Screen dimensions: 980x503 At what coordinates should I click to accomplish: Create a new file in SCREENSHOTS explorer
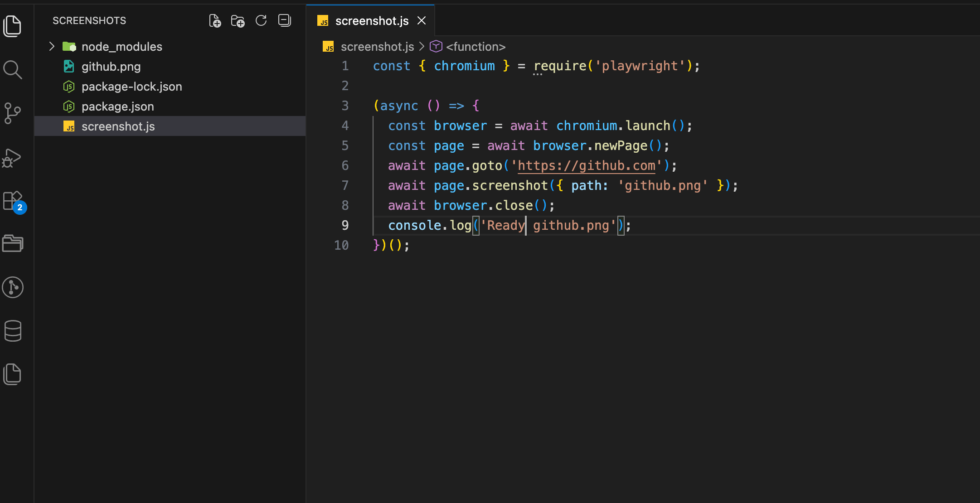click(x=215, y=20)
